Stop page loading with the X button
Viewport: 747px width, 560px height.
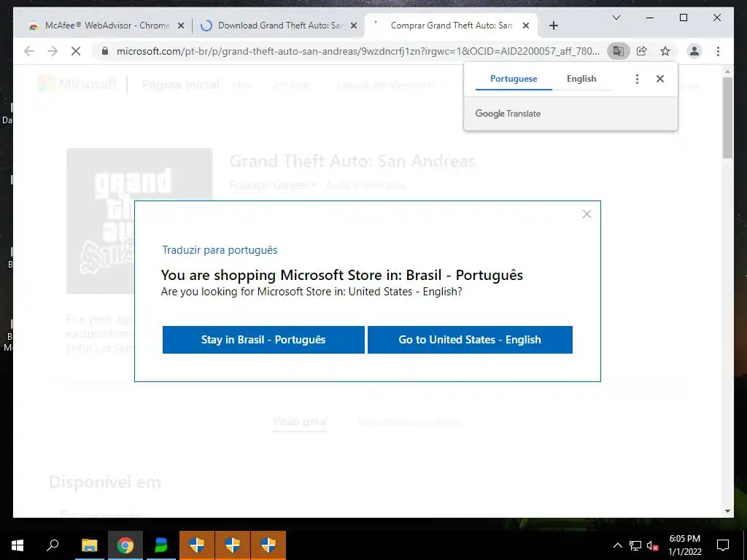[x=76, y=51]
